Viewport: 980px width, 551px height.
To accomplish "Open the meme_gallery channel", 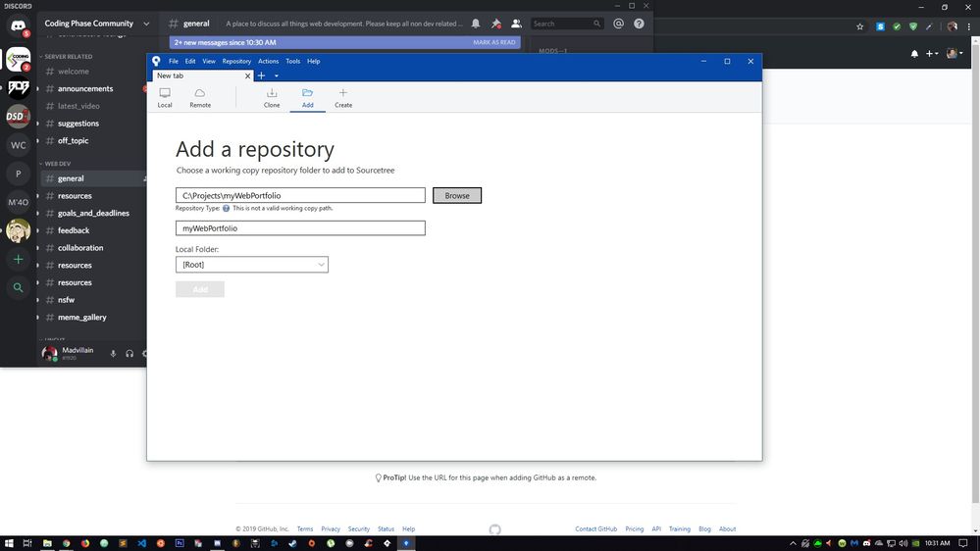I will [81, 318].
